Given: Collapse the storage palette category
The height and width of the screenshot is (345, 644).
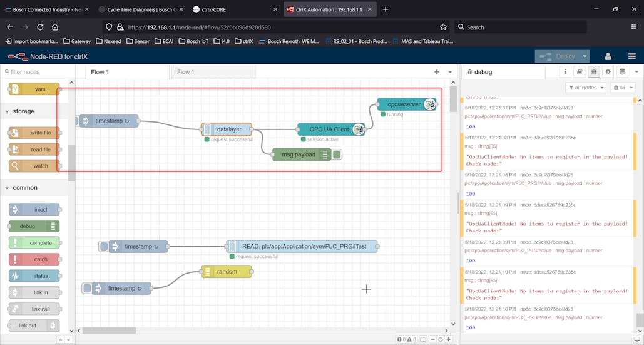Looking at the screenshot, I should pyautogui.click(x=23, y=111).
